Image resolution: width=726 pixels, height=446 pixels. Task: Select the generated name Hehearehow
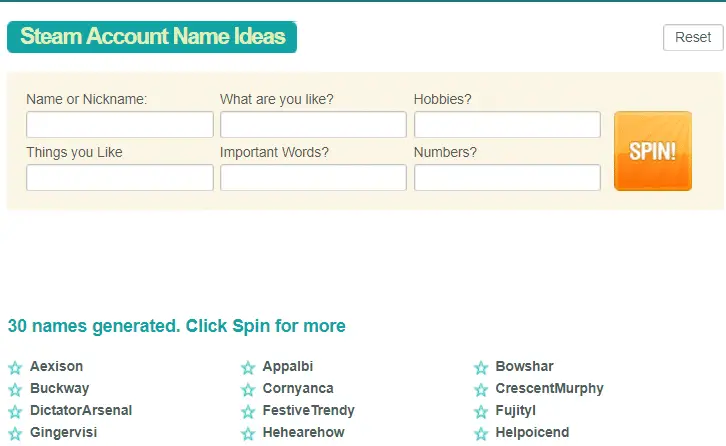[x=303, y=432]
